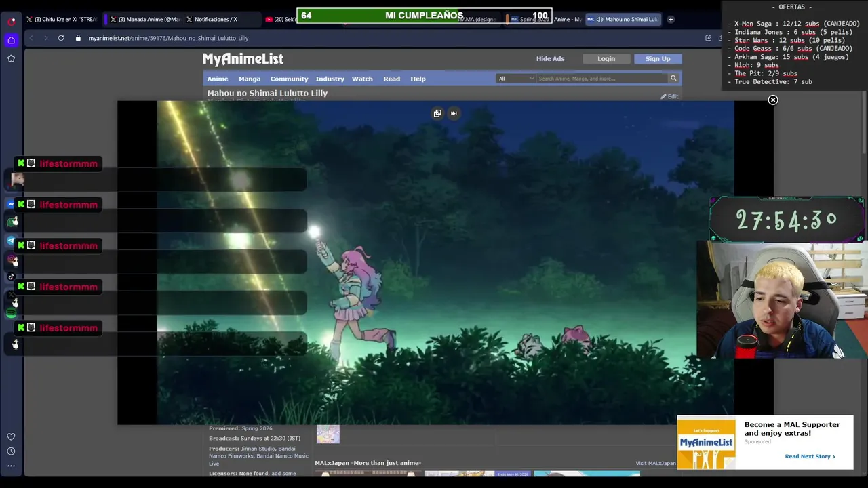Open the sidebar heart icon
Viewport: 868px width, 488px height.
(x=12, y=436)
